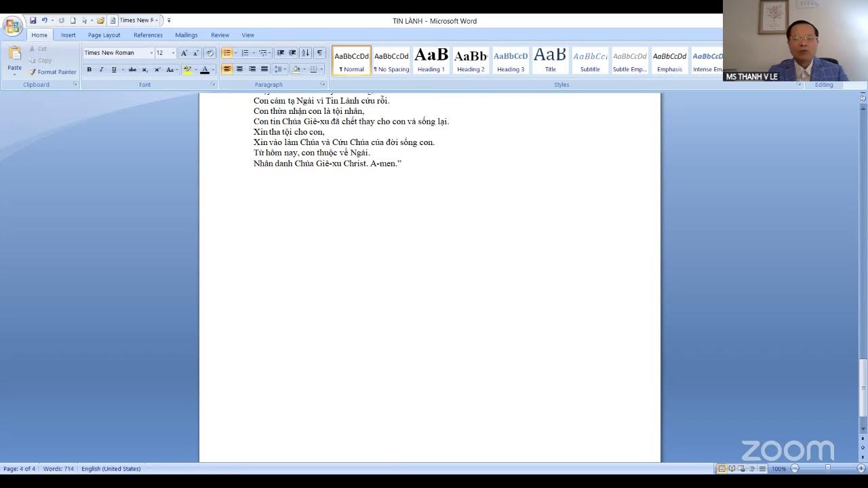This screenshot has width=868, height=488.
Task: Zoom in with the plus button
Action: tap(861, 468)
